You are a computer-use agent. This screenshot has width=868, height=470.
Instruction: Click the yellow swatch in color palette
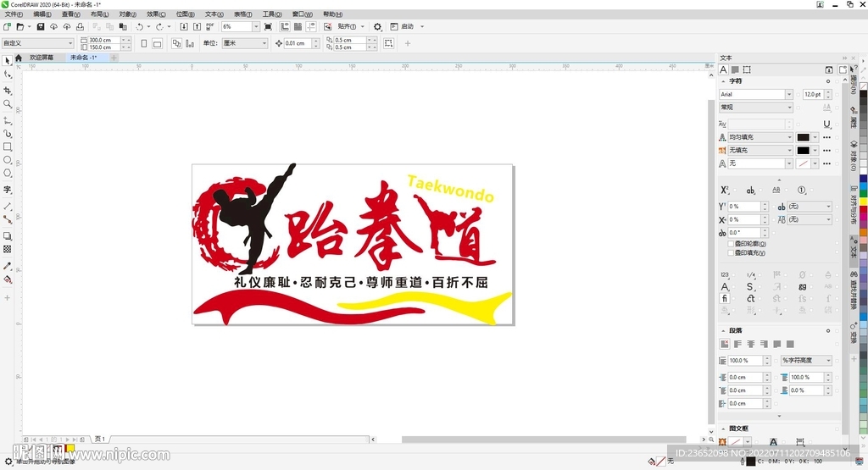click(864, 202)
